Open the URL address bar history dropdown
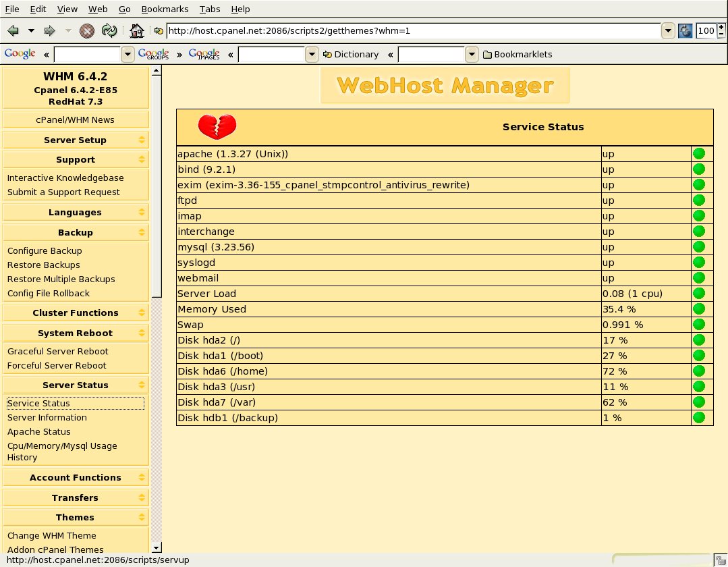728x567 pixels. (668, 30)
